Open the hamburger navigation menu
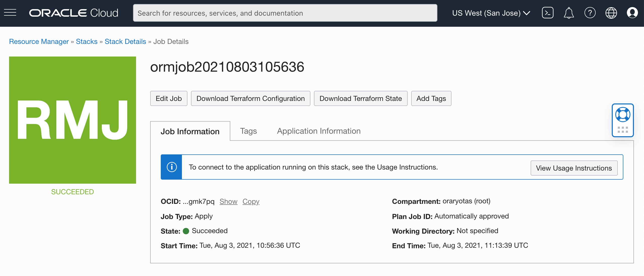The height and width of the screenshot is (276, 644). tap(10, 13)
